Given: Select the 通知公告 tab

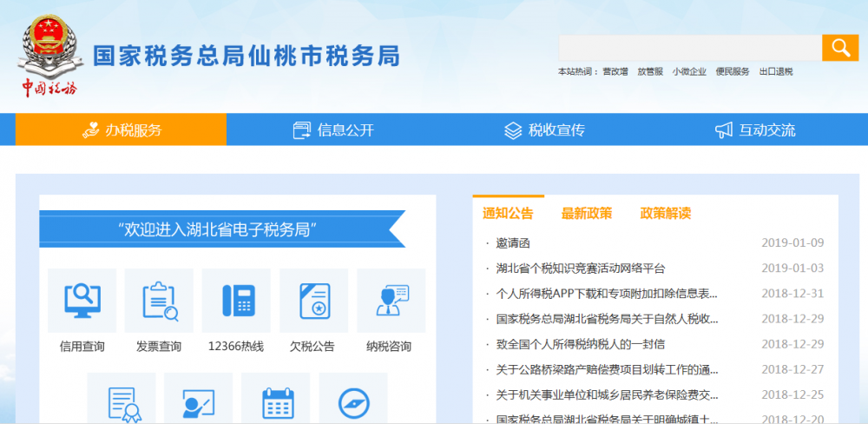Looking at the screenshot, I should pos(508,213).
